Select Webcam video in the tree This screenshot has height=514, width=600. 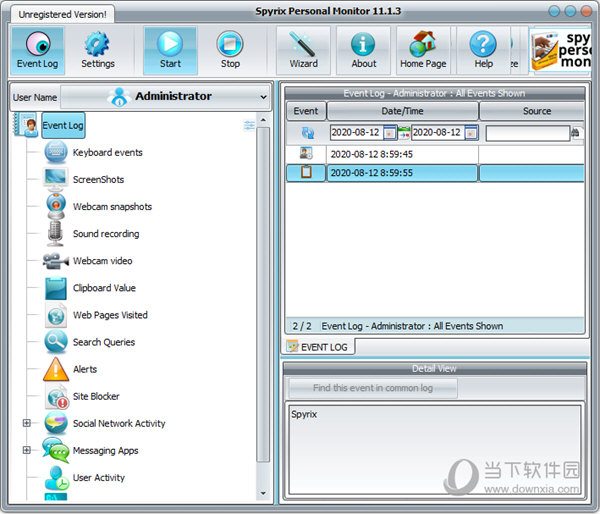click(x=103, y=261)
